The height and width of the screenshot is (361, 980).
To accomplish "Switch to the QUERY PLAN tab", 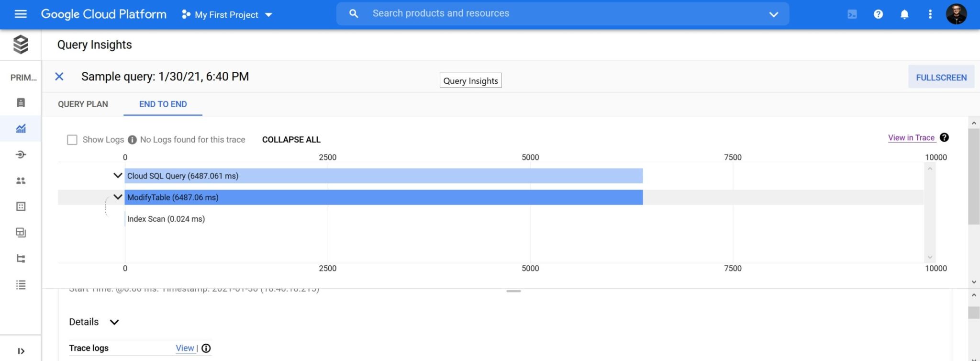I will pyautogui.click(x=83, y=104).
